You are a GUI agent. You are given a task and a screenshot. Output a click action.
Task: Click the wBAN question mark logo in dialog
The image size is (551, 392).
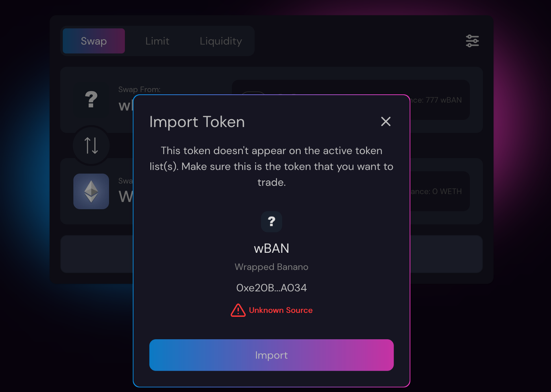coord(272,222)
